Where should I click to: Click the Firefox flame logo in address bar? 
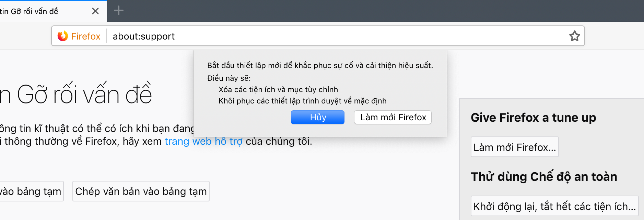(x=63, y=36)
